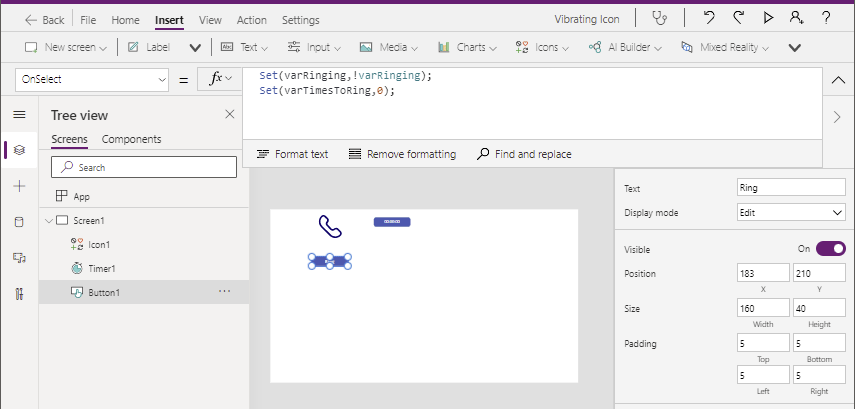Click the Text property field
855x409 pixels.
point(791,188)
